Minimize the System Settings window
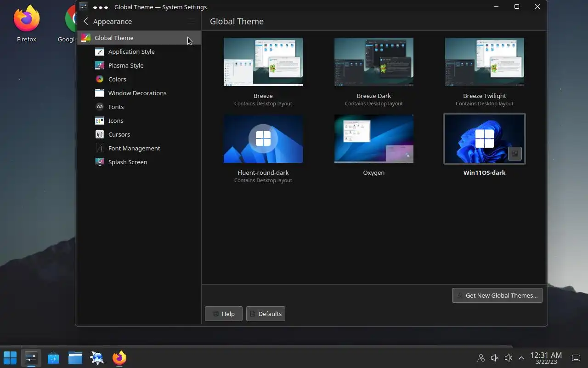The width and height of the screenshot is (588, 368). click(x=496, y=7)
